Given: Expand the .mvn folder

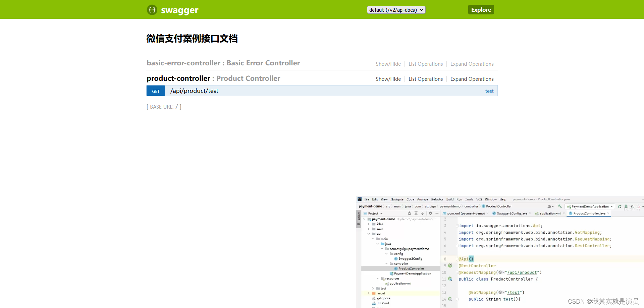Looking at the screenshot, I should click(369, 229).
